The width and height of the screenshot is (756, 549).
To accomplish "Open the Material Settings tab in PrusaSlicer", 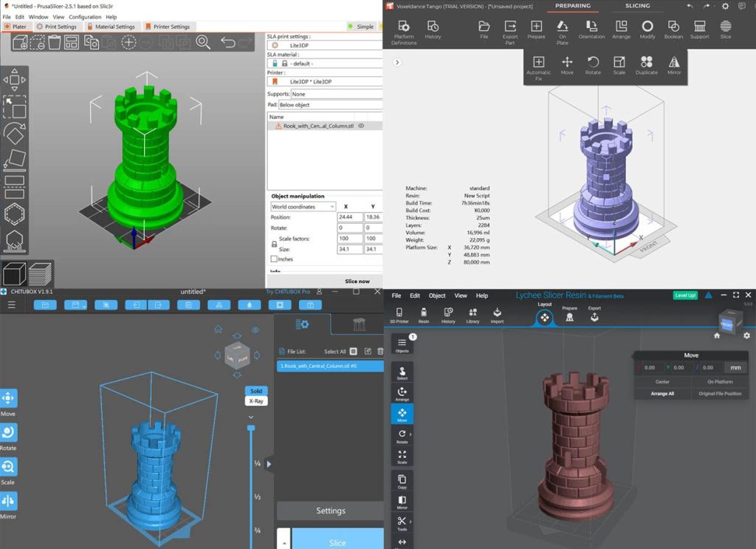I will [x=111, y=27].
